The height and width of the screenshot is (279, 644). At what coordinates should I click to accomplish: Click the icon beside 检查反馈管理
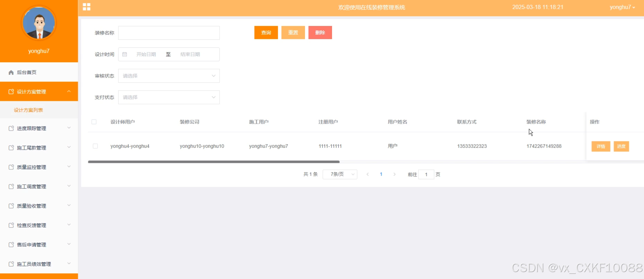[11, 225]
